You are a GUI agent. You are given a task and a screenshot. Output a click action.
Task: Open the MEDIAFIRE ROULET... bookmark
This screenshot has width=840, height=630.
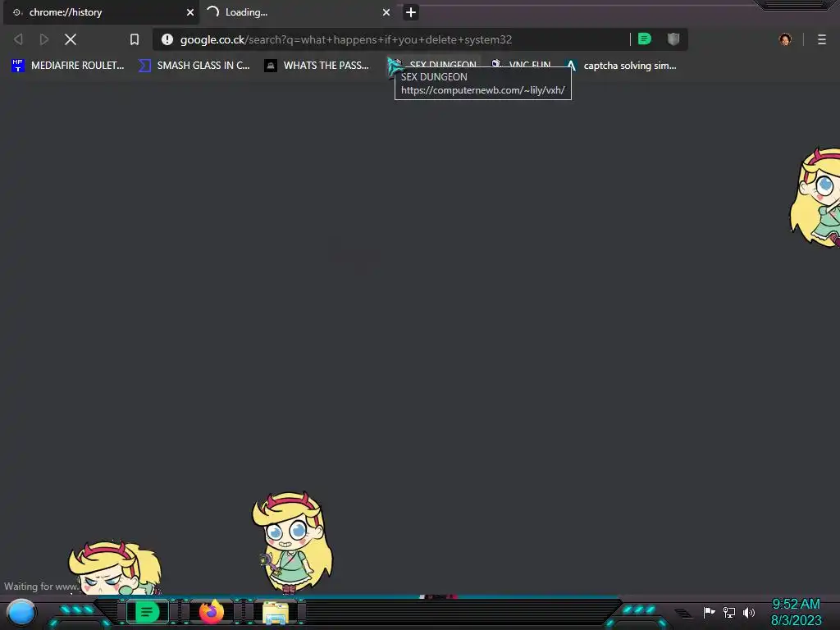67,66
